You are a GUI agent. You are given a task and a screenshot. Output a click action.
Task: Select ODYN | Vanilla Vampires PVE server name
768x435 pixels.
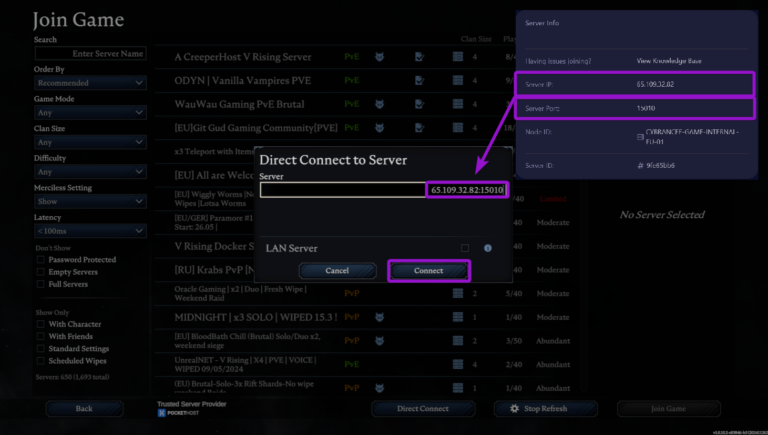coord(242,80)
